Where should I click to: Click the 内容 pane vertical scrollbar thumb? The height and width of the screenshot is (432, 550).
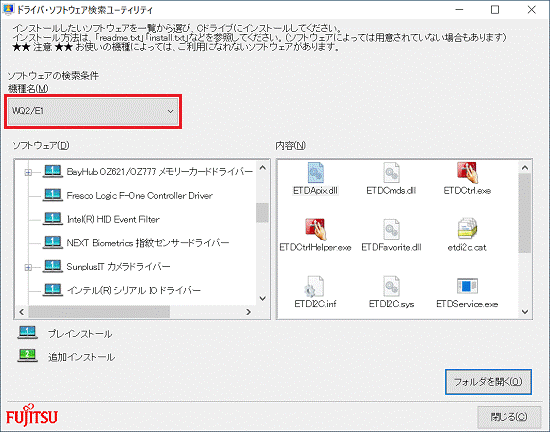pyautogui.click(x=525, y=213)
